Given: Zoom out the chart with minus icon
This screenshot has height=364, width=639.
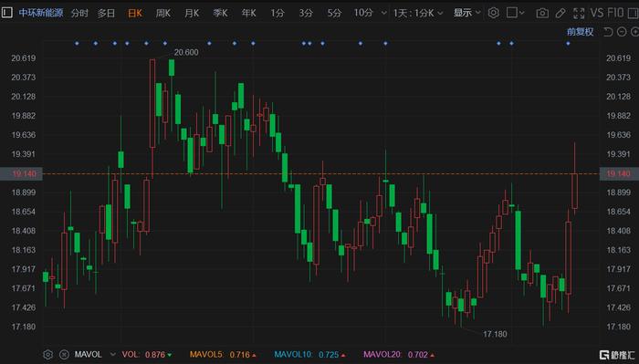Looking at the screenshot, I should point(622,32).
